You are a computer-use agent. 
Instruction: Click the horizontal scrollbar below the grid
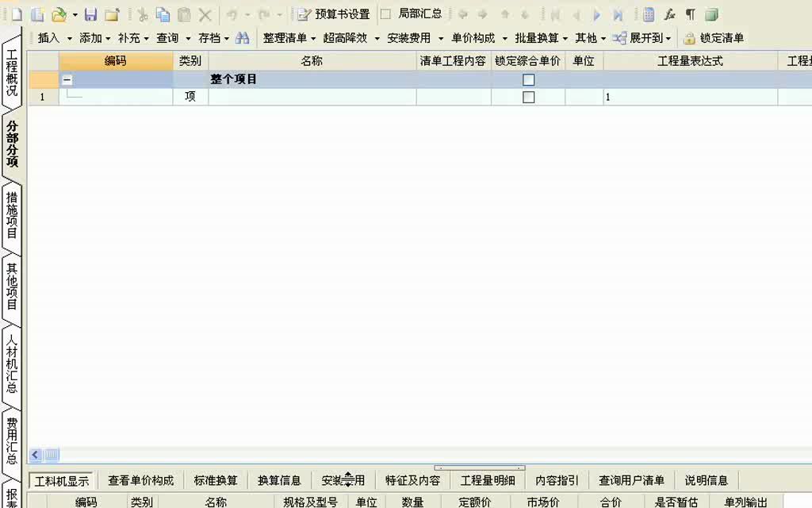pos(52,454)
